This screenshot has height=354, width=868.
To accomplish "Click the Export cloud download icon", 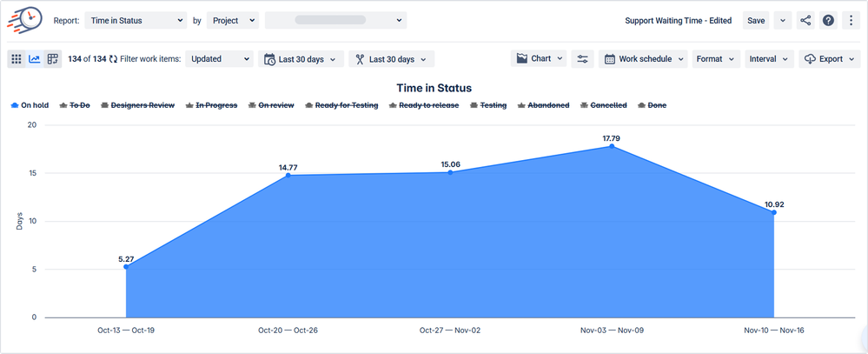I will click(811, 59).
